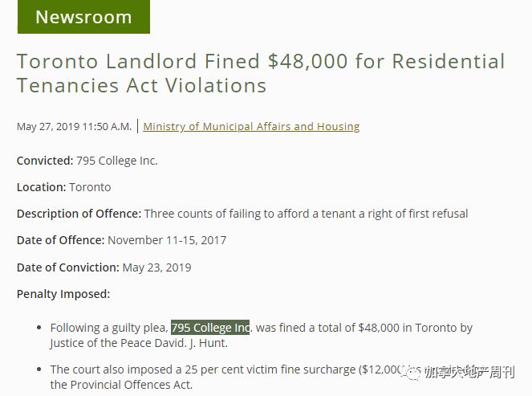This screenshot has height=396, width=532.
Task: Click the first bullet about guilty plea
Action: [x=262, y=335]
